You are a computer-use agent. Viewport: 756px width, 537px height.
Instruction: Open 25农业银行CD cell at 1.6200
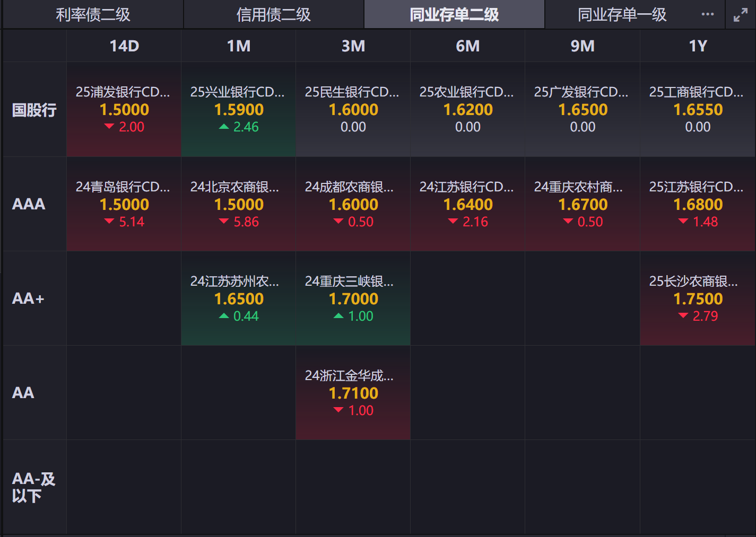[468, 110]
